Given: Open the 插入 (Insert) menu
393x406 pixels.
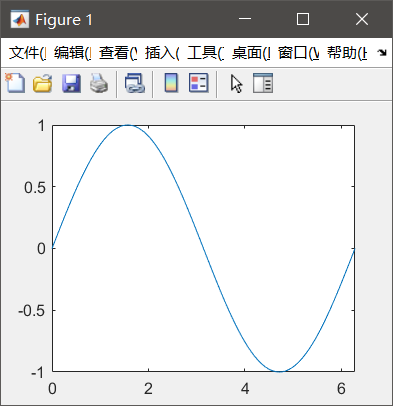Looking at the screenshot, I should coord(162,53).
